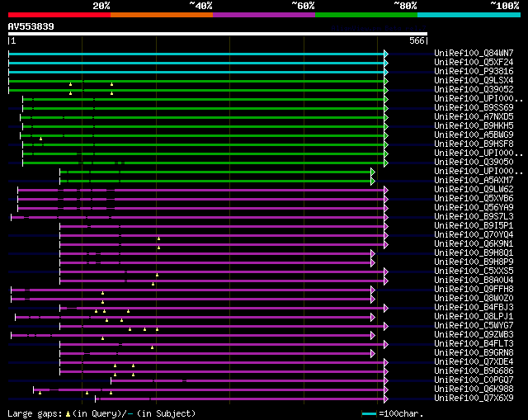
Task: Select the UniRef100_Q9ZWB3 label
Action: tap(474, 335)
